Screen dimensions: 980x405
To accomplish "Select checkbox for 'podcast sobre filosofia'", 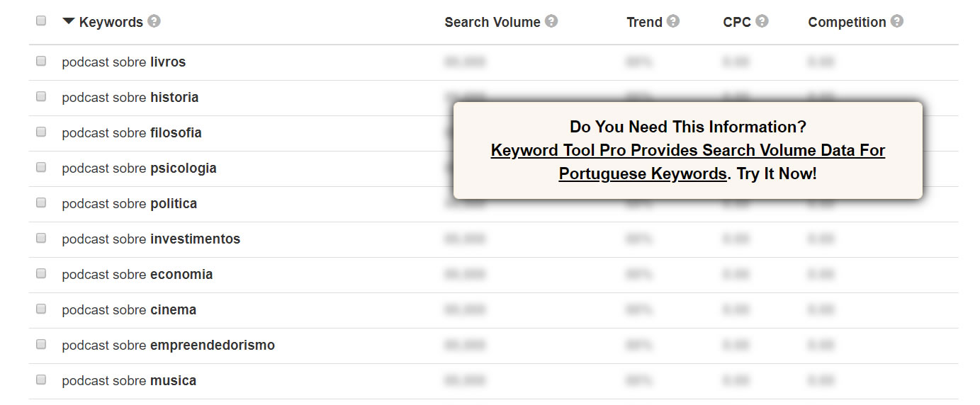I will pos(41,132).
